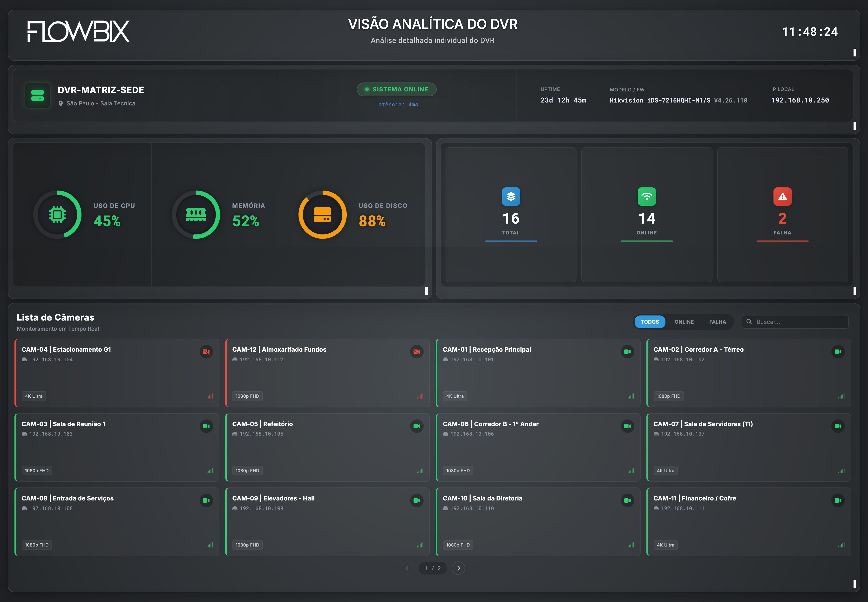Click the IP address 192.168.10.250
The height and width of the screenshot is (602, 868).
tap(800, 100)
